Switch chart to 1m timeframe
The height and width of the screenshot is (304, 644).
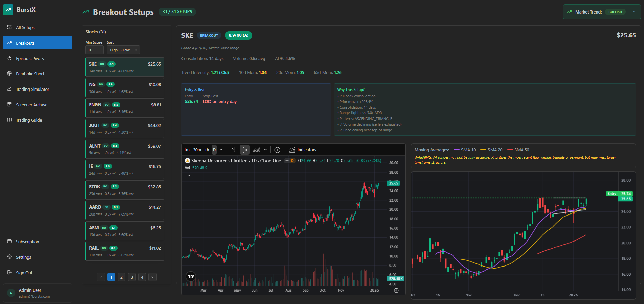click(187, 150)
